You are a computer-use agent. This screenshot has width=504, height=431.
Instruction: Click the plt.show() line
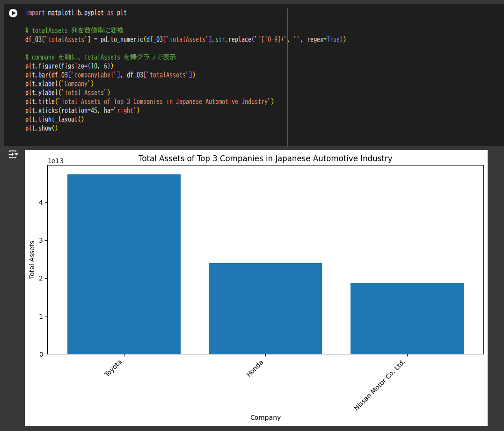(x=42, y=128)
